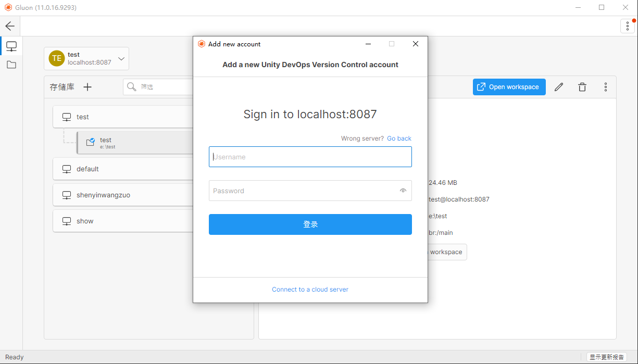Open workspace options three-dot menu
638x364 pixels.
(606, 87)
